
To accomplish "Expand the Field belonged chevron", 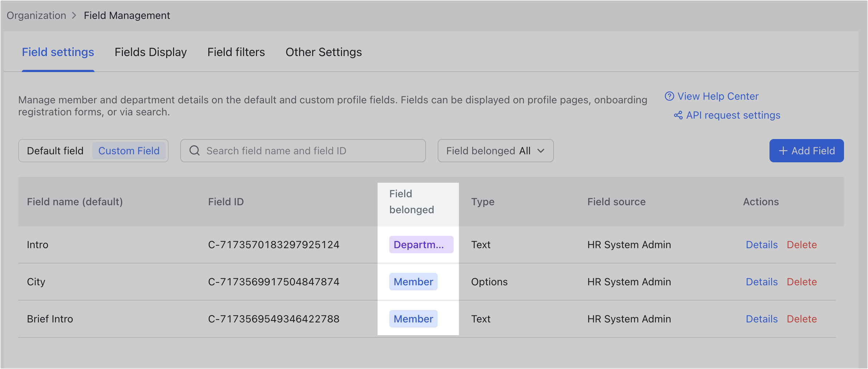I will (541, 151).
